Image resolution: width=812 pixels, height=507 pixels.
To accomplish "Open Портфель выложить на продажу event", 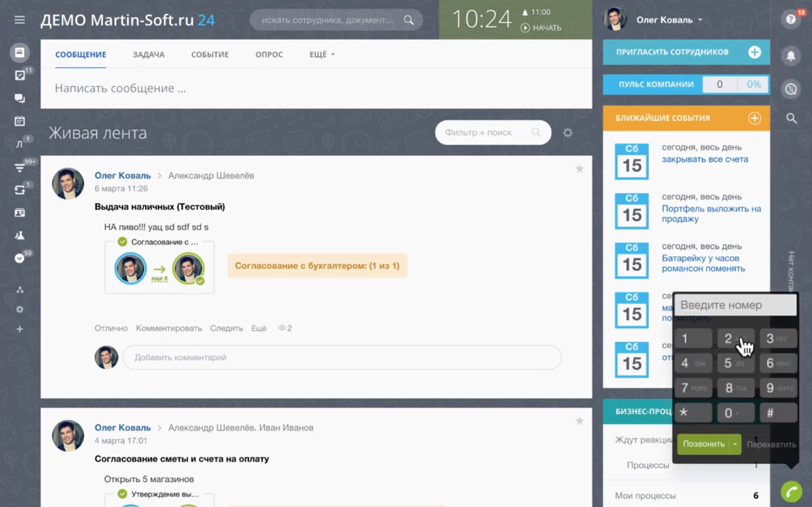I will 711,214.
